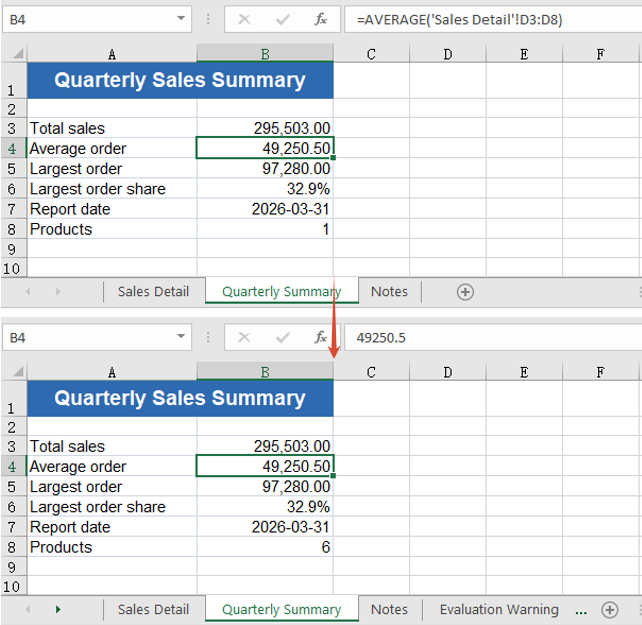Click Quarterly Sales Summary title in top sheet

coord(180,80)
